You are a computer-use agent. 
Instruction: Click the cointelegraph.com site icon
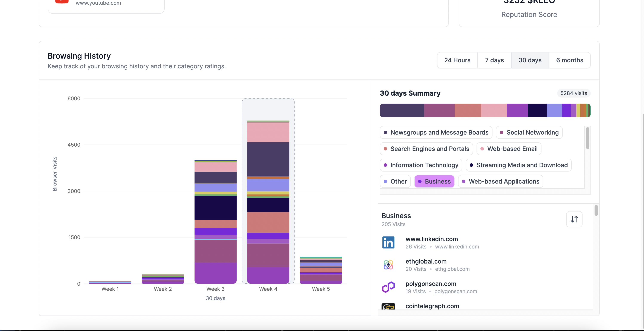pyautogui.click(x=388, y=306)
